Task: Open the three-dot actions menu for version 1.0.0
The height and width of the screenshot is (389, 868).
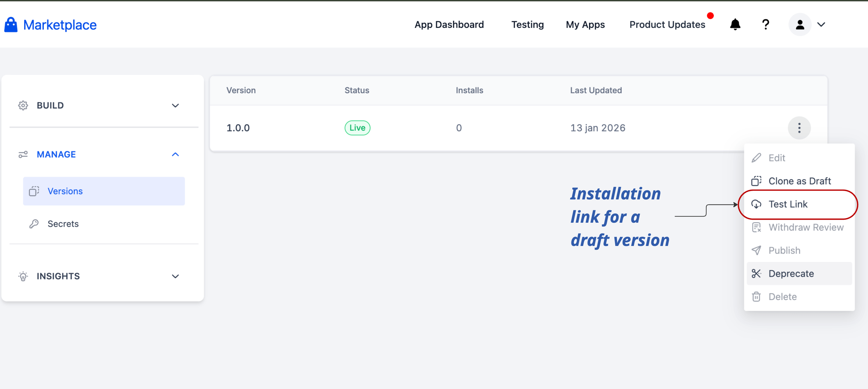Action: [x=799, y=128]
